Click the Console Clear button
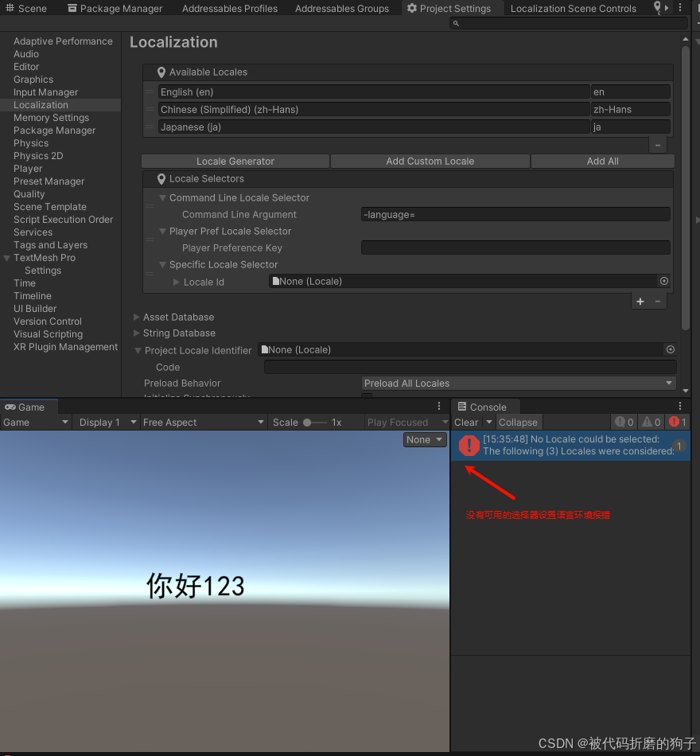 (x=466, y=423)
